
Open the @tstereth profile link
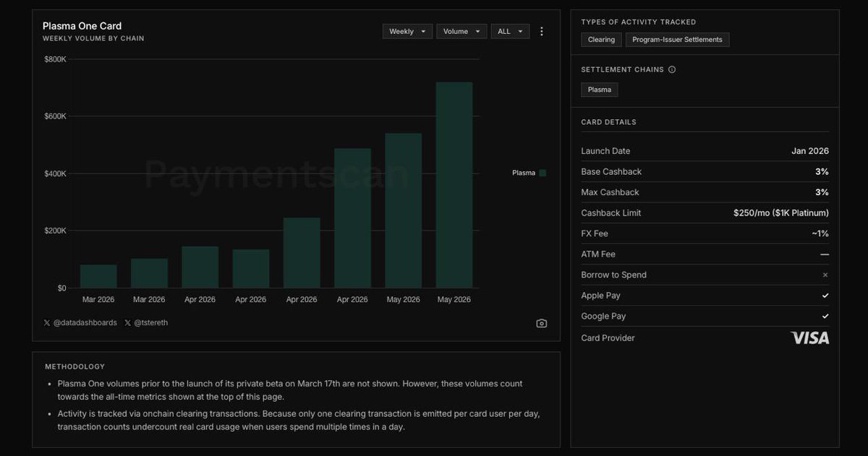click(x=151, y=323)
